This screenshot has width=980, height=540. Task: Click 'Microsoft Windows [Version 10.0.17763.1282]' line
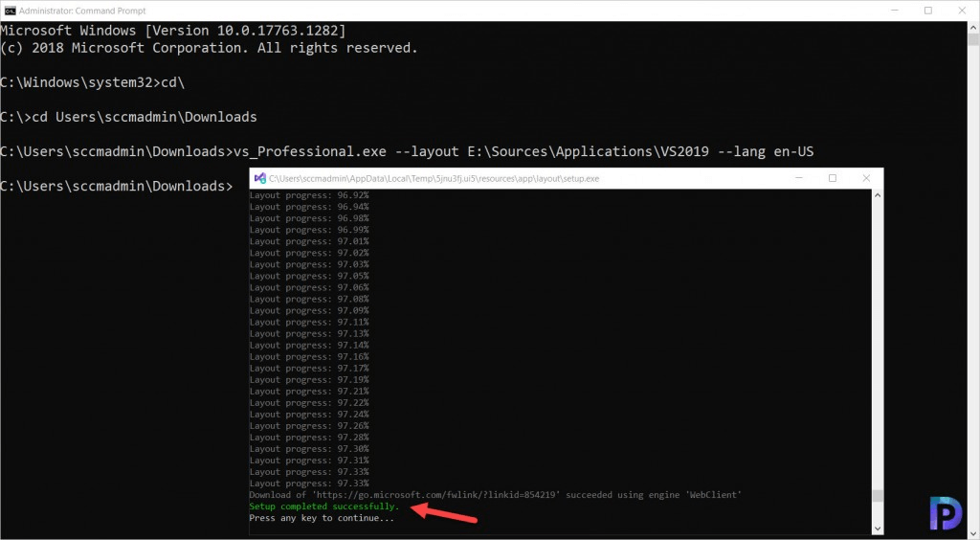click(173, 31)
